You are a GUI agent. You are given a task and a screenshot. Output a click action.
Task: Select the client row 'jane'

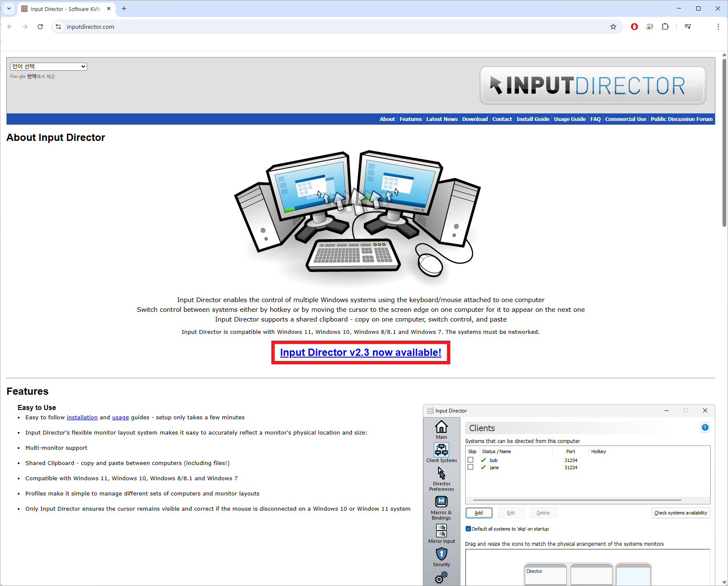(587, 468)
